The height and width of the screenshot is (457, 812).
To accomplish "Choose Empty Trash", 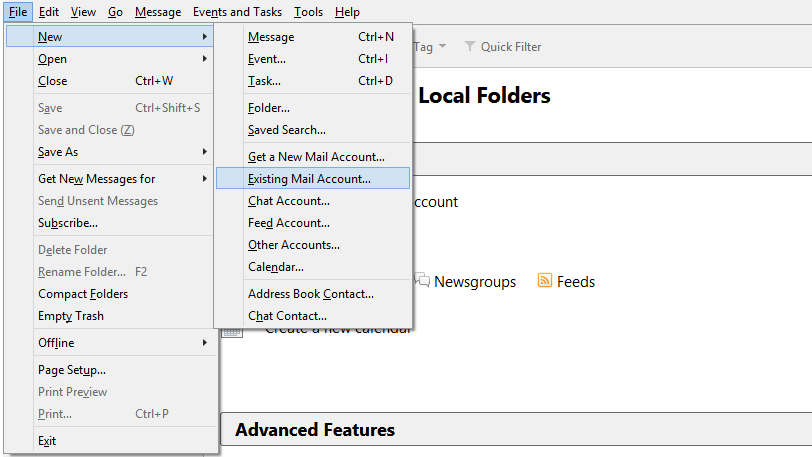I will (x=109, y=316).
